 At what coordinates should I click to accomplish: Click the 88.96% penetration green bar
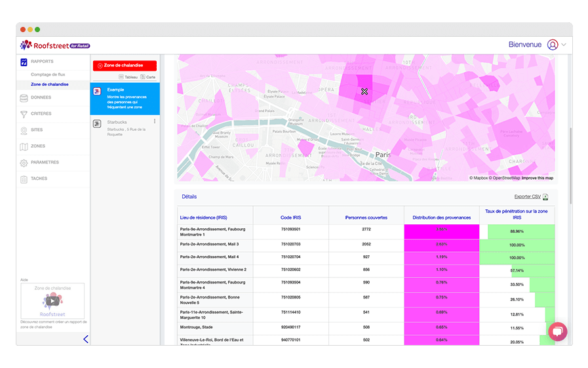coord(521,232)
